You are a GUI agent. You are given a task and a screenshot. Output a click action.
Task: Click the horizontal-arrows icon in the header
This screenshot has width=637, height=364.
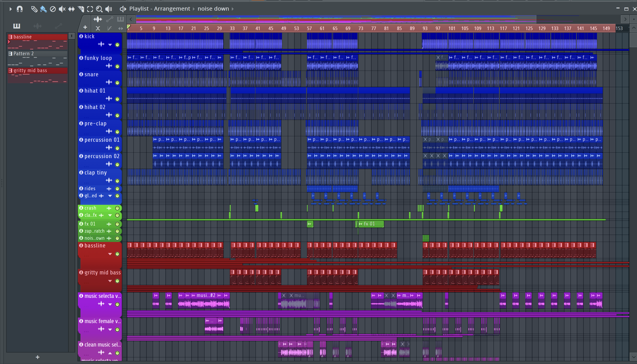coord(121,29)
